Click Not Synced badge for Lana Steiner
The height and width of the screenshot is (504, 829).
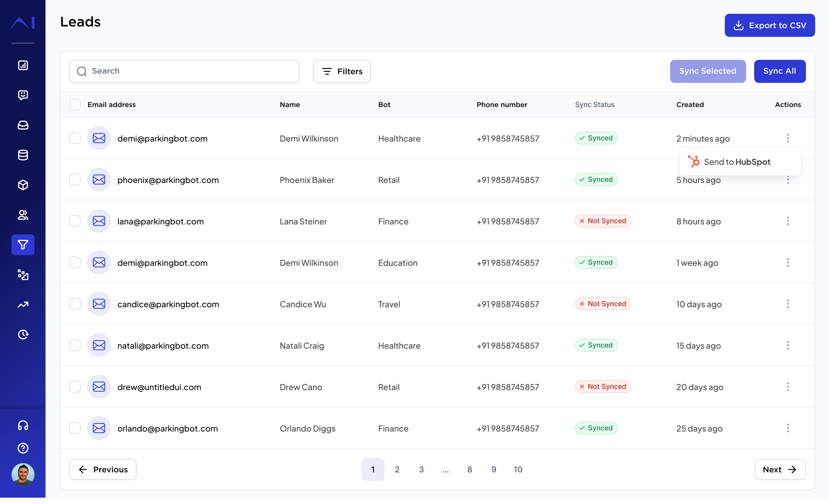tap(603, 221)
